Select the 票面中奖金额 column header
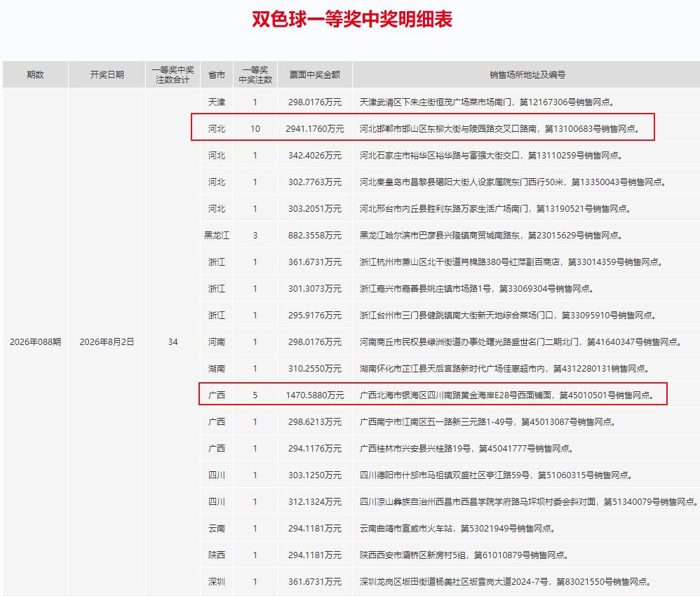700x596 pixels. (315, 74)
